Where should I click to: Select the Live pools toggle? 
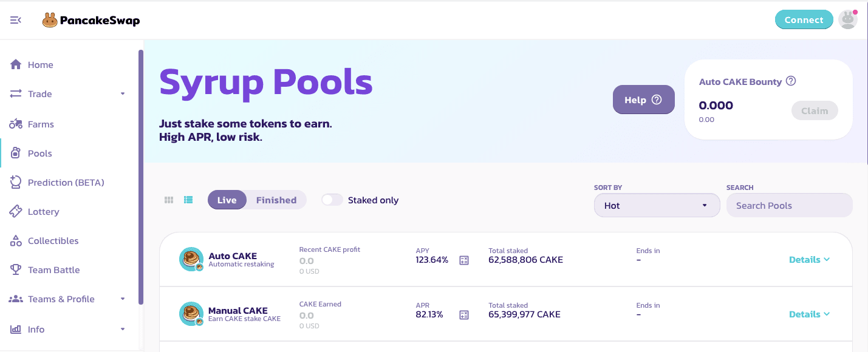pos(227,200)
